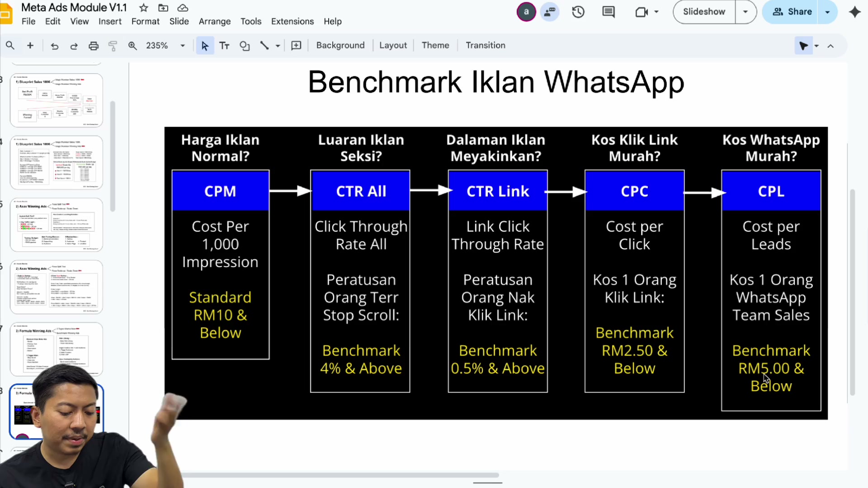Expand the Slideshow options dropdown arrow
This screenshot has width=868, height=488.
coord(745,12)
